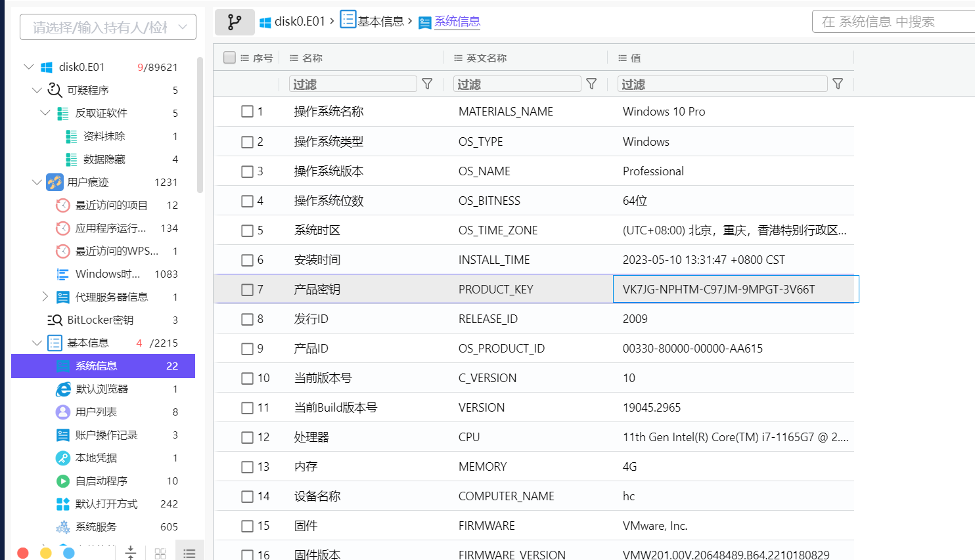
Task: Check the row 1 操作系统名称 checkbox
Action: pyautogui.click(x=247, y=112)
